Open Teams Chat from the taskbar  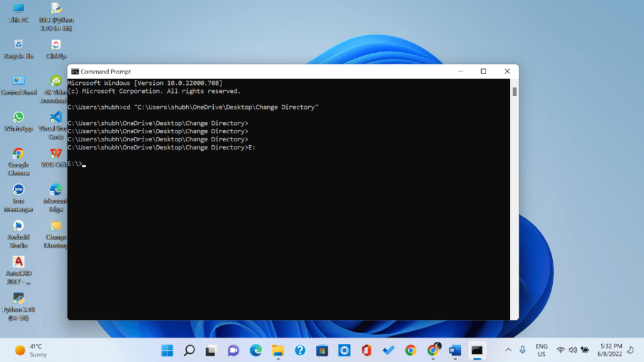(x=233, y=350)
